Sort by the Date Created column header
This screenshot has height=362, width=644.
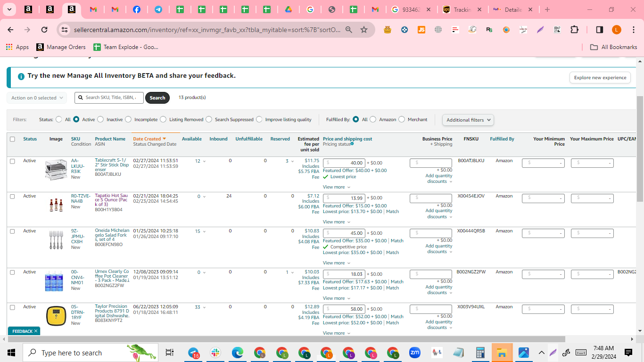[149, 139]
